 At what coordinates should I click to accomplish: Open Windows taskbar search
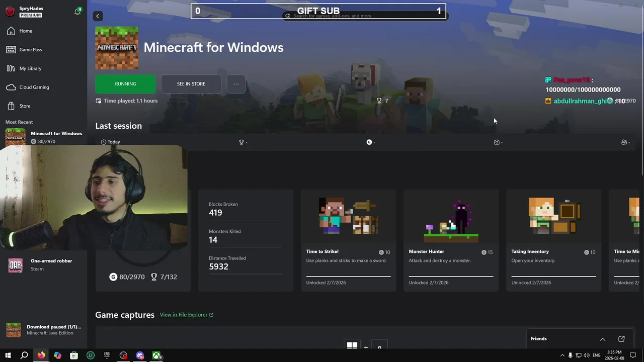pyautogui.click(x=24, y=355)
